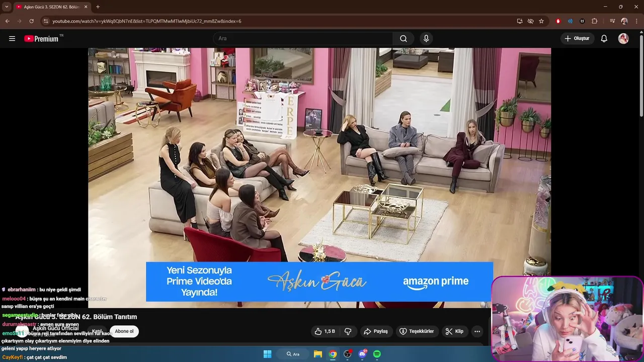Open Discord from taskbar
The image size is (644, 362).
tap(362, 354)
